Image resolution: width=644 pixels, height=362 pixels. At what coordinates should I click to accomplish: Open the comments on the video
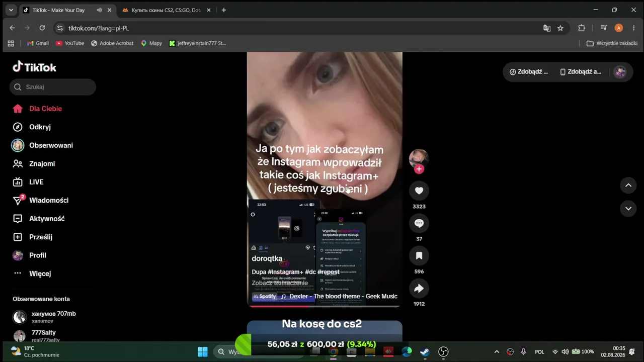[x=419, y=223]
